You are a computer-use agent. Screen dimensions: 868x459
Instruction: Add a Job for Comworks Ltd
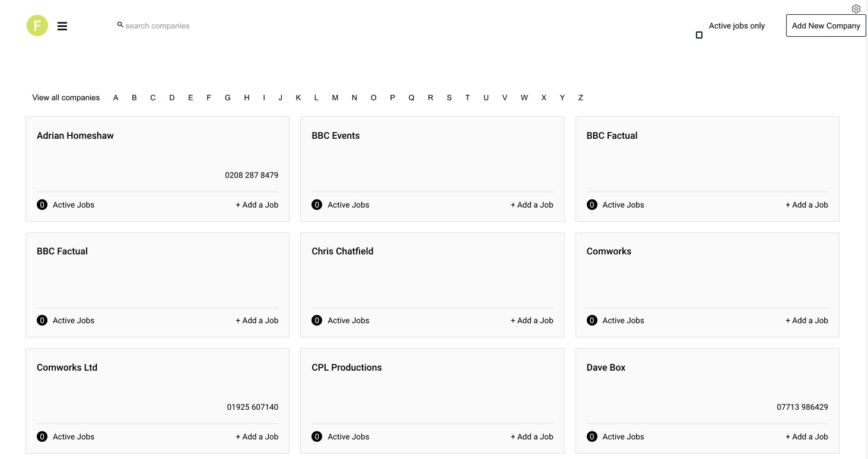[257, 436]
